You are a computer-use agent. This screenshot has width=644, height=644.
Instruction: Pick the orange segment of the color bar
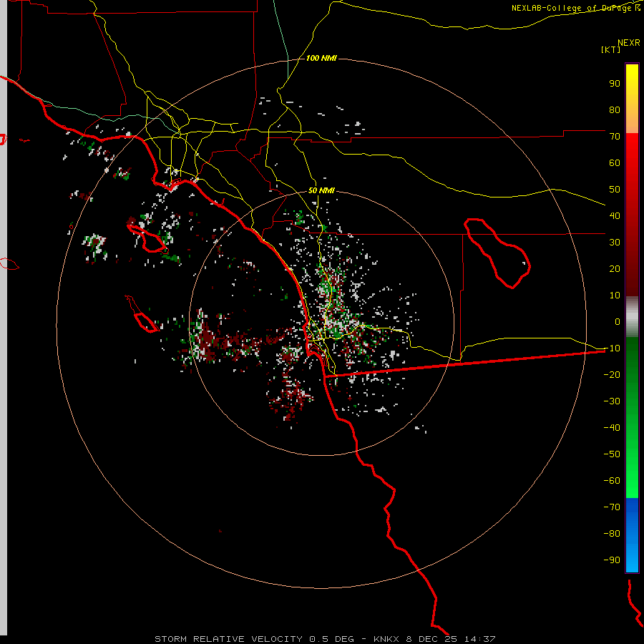click(632, 117)
